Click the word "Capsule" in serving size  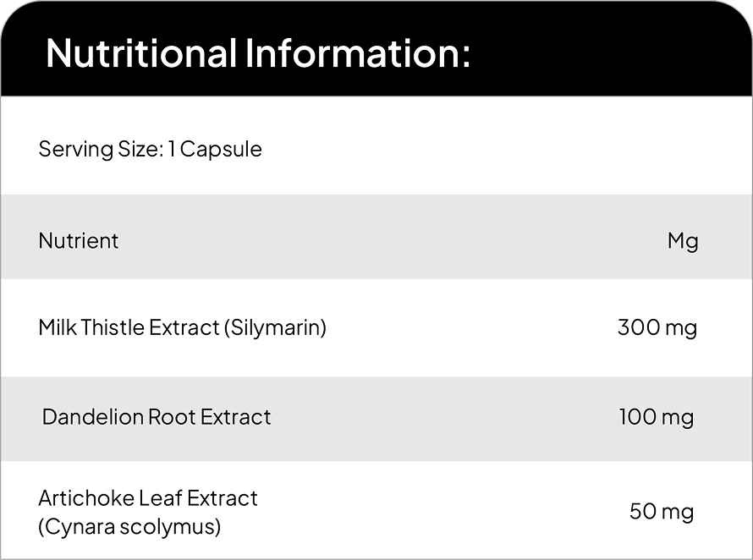click(221, 150)
